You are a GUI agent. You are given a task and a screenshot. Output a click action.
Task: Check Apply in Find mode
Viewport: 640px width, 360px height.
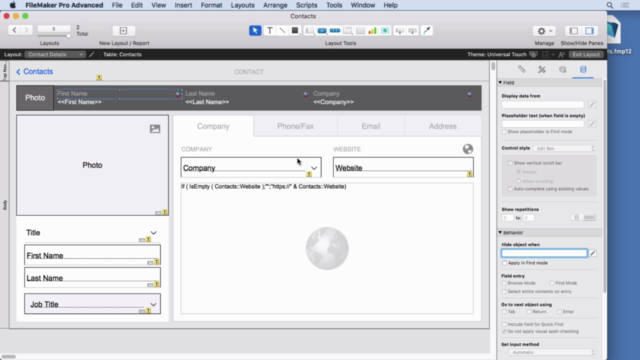[x=504, y=263]
